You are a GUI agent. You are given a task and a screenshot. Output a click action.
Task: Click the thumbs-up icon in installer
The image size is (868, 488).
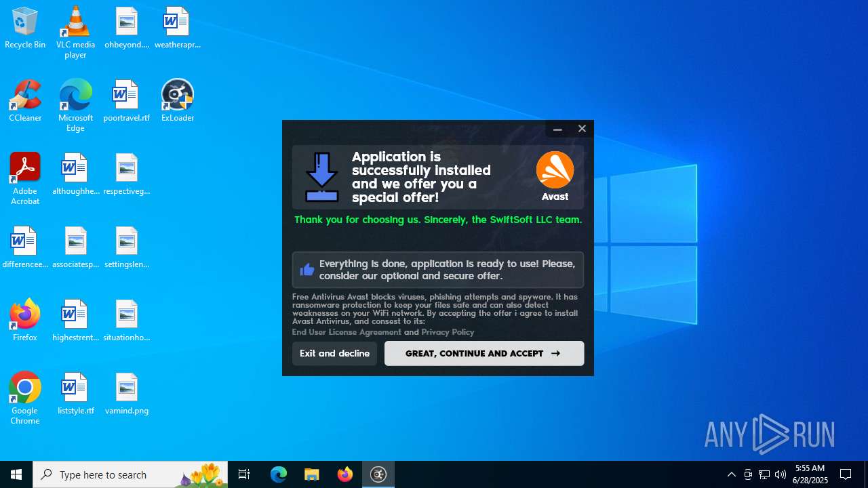307,270
